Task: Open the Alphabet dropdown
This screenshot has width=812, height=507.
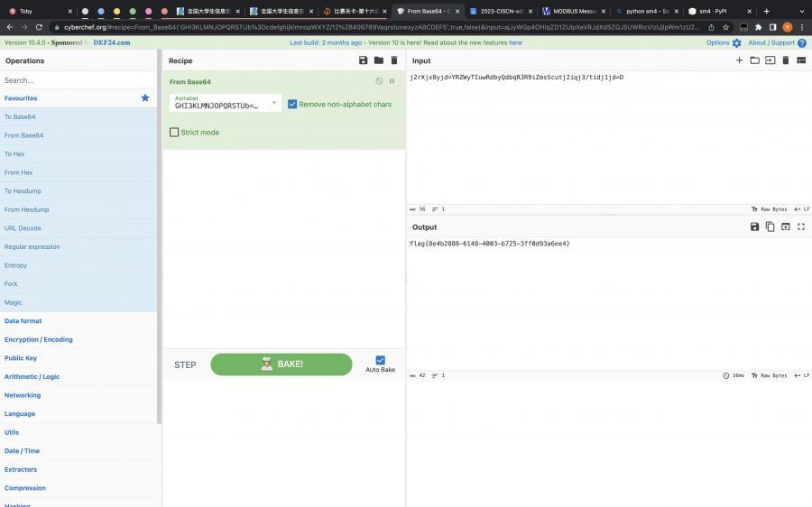Action: [226, 103]
